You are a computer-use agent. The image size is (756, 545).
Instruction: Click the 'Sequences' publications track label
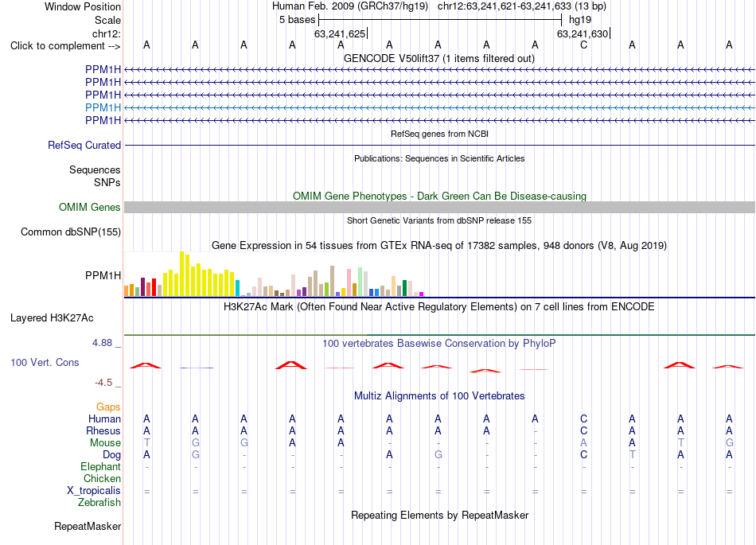click(x=95, y=169)
